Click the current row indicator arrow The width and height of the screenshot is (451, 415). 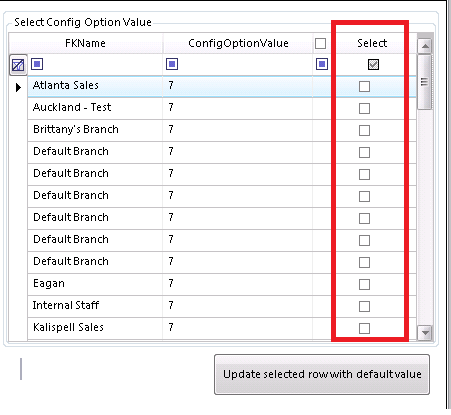(x=18, y=87)
